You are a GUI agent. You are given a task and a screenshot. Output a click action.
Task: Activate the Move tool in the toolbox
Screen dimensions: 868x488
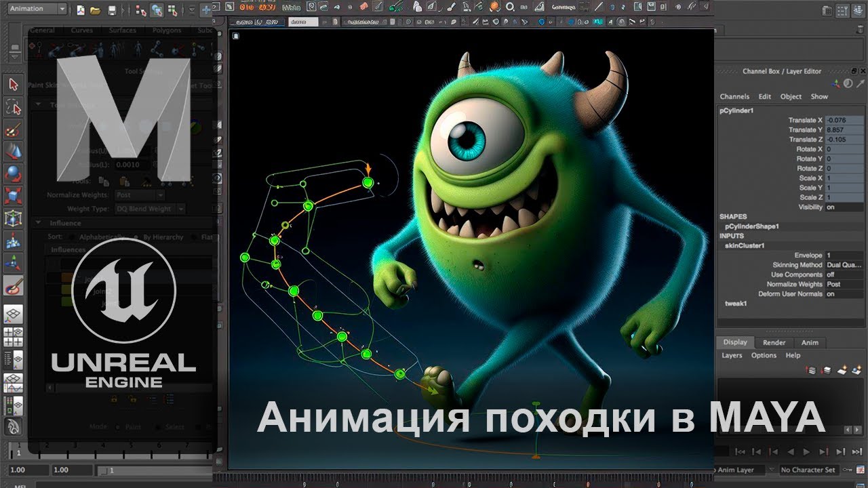point(14,151)
